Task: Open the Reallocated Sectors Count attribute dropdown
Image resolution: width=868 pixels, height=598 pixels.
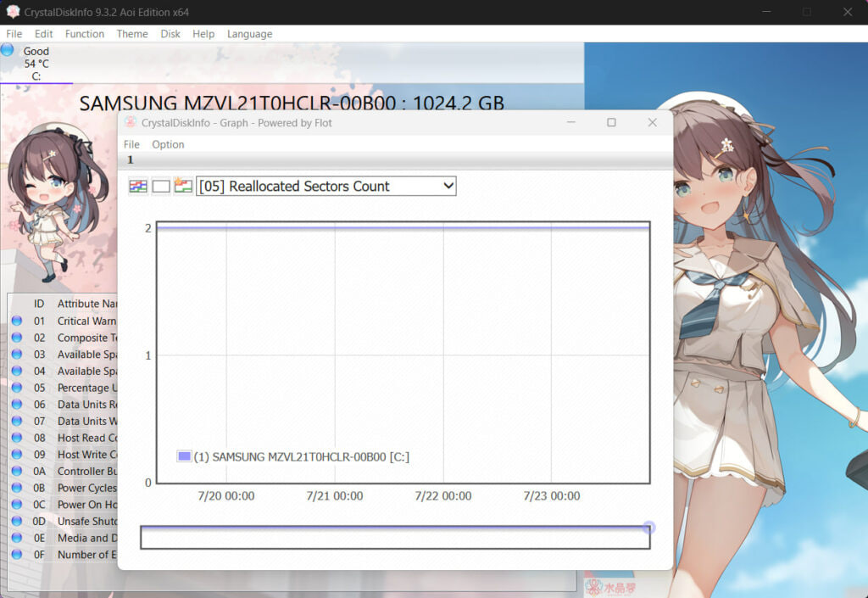Action: [x=326, y=186]
